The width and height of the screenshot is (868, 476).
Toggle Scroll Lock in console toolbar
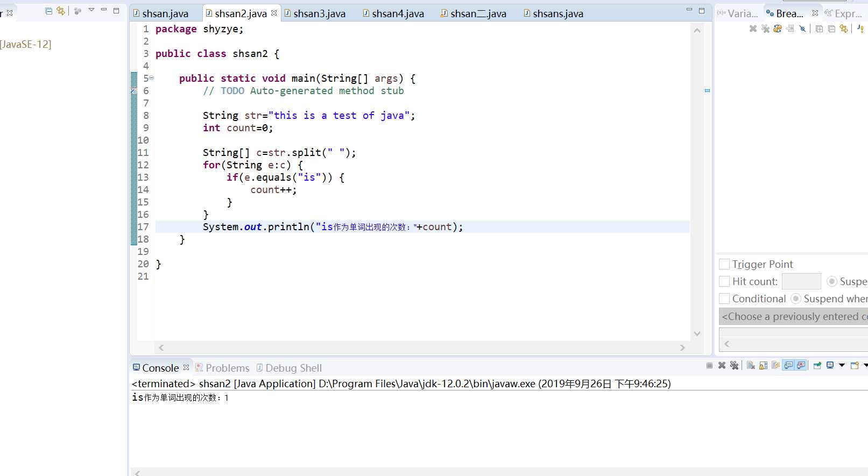(x=763, y=365)
